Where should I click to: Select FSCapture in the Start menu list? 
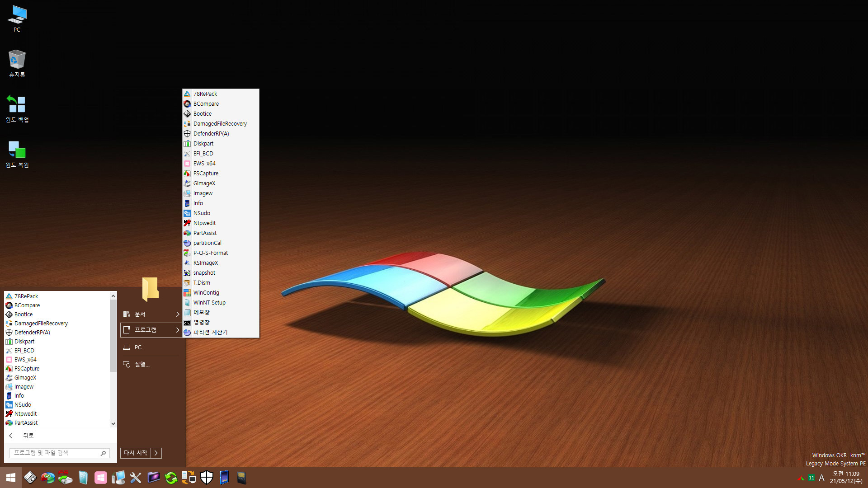57,369
